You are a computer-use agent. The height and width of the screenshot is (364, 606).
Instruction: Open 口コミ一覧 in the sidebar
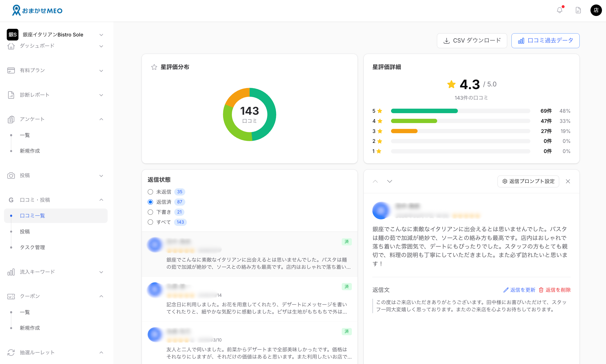point(32,216)
